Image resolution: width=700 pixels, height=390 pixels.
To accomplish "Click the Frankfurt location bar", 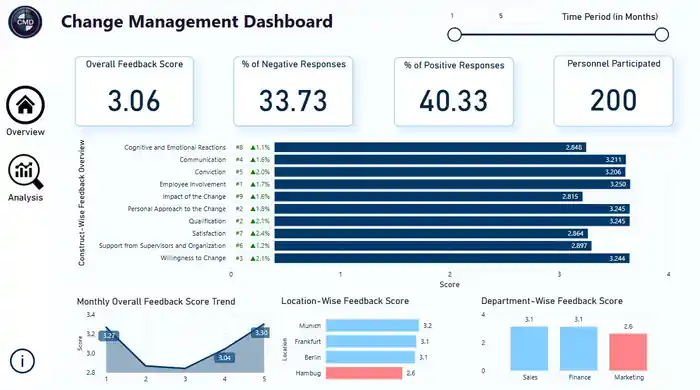I will 371,341.
